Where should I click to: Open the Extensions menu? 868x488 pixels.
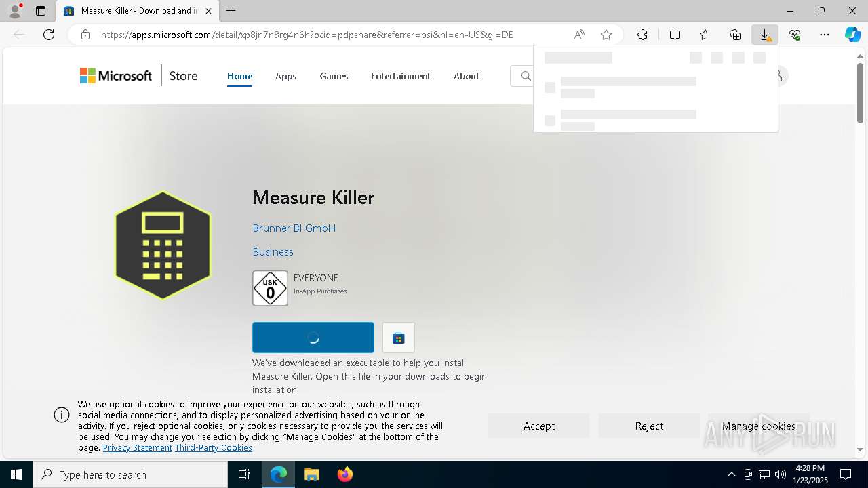point(642,35)
